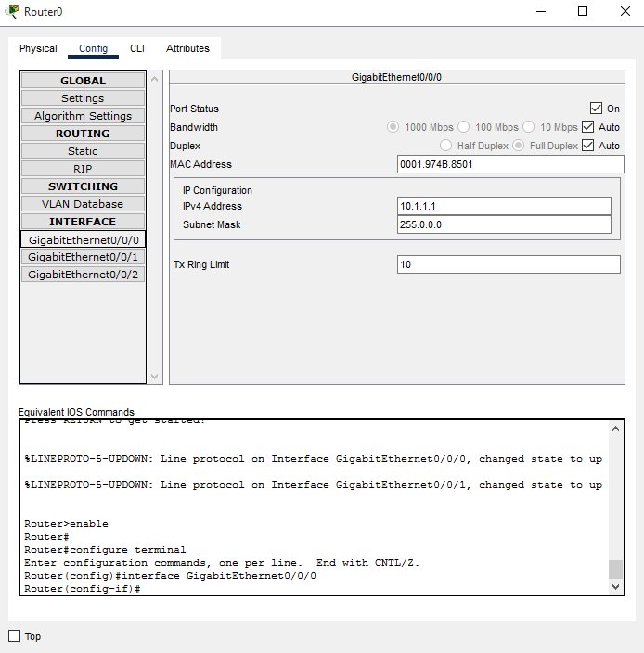Enable the Top checkbox
644x653 pixels.
(x=14, y=636)
